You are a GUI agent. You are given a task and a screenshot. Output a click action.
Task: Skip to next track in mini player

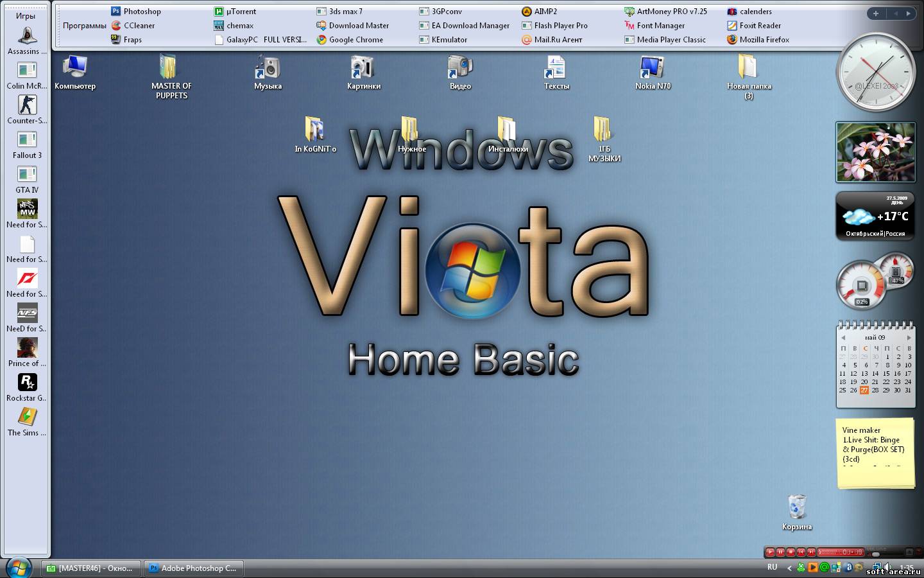click(x=811, y=552)
